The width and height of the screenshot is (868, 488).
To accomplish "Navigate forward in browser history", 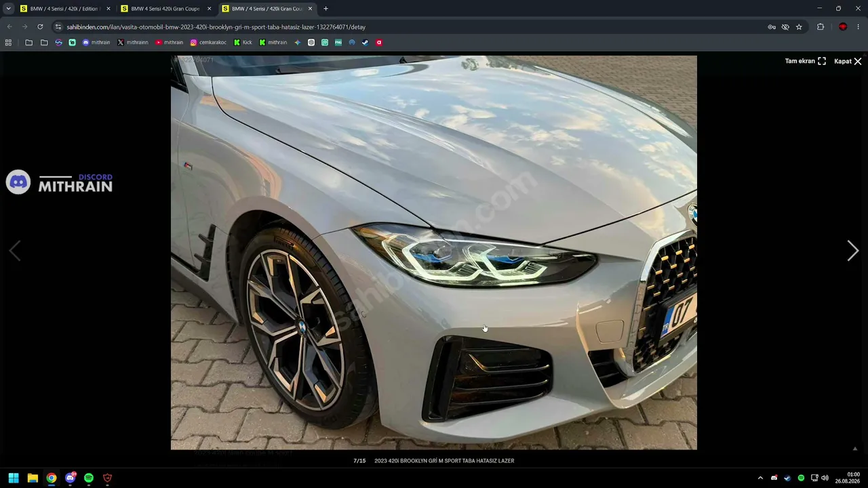I will pyautogui.click(x=24, y=27).
